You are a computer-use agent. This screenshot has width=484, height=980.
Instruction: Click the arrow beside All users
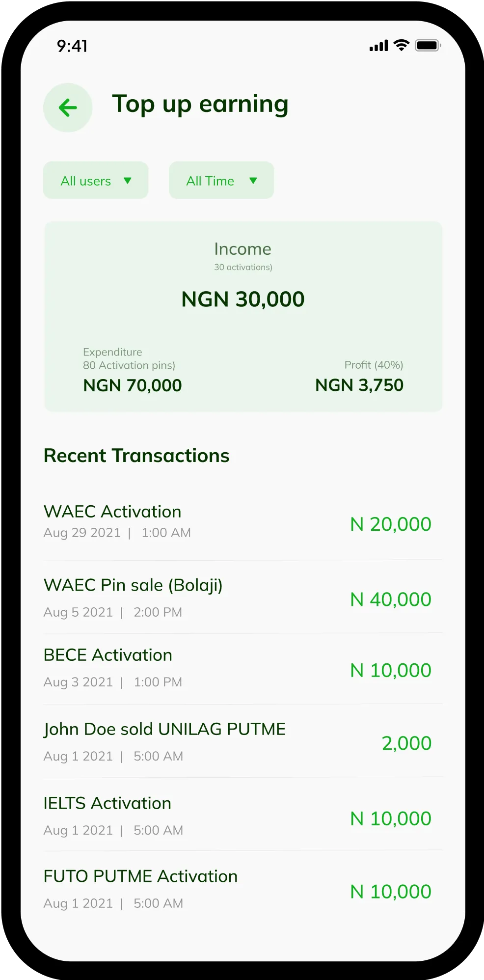[128, 181]
